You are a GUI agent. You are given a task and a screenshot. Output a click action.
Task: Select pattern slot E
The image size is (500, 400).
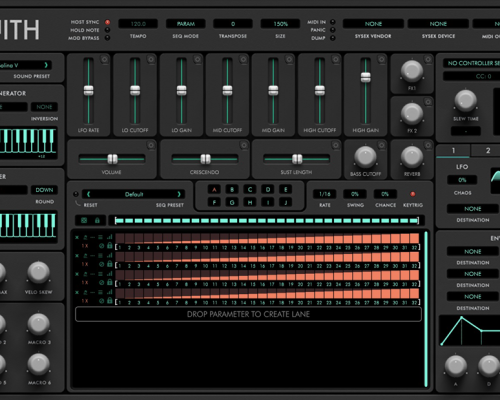286,190
